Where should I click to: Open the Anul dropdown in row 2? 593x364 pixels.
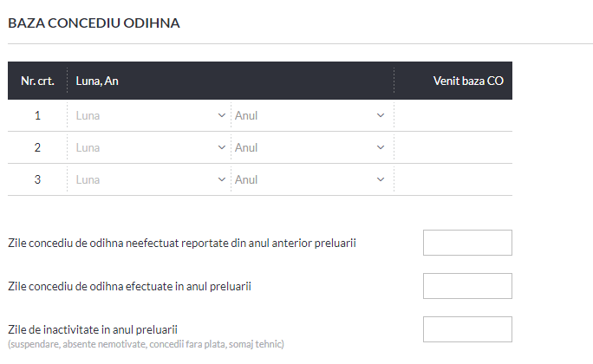point(310,147)
